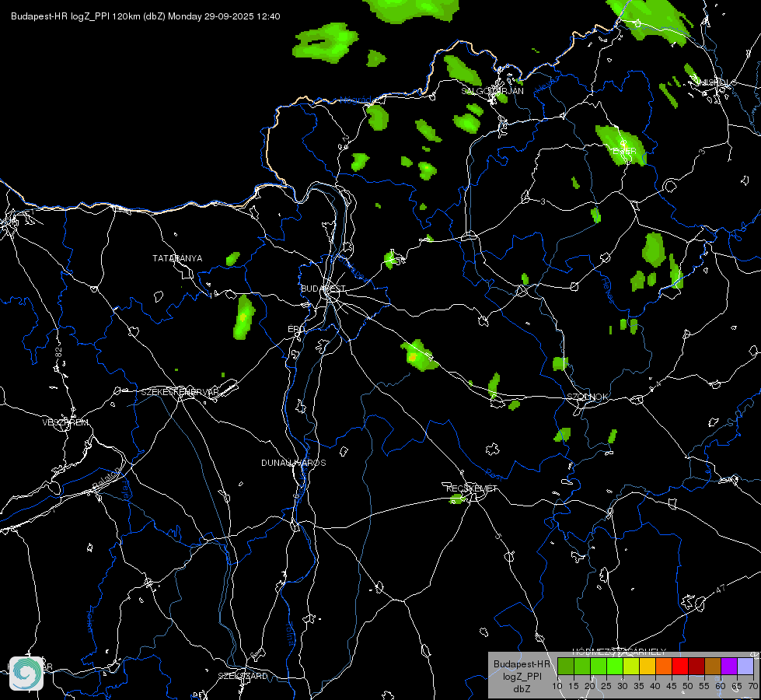Image resolution: width=761 pixels, height=700 pixels.
Task: Click the HODMEZOVASARHELY city label
Action: (x=619, y=652)
